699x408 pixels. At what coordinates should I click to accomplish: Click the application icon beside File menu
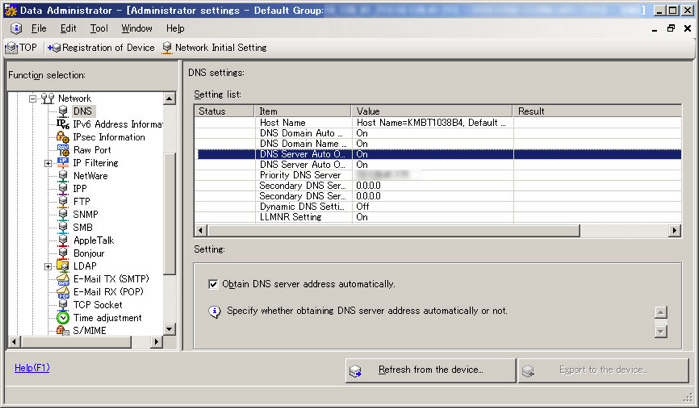(16, 29)
